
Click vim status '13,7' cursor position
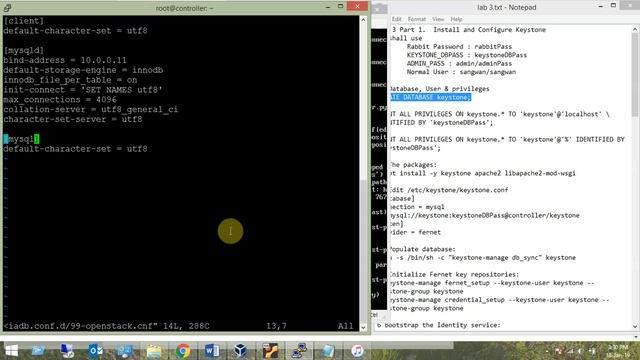(x=276, y=326)
